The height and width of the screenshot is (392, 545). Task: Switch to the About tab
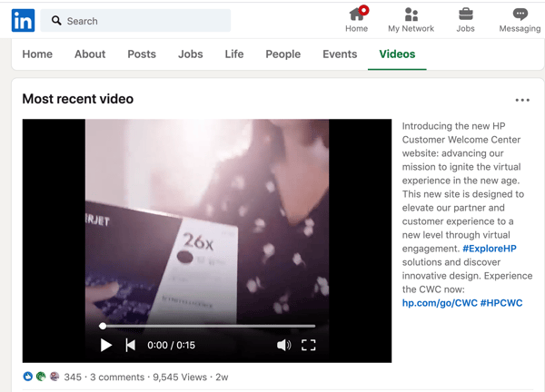pyautogui.click(x=90, y=54)
